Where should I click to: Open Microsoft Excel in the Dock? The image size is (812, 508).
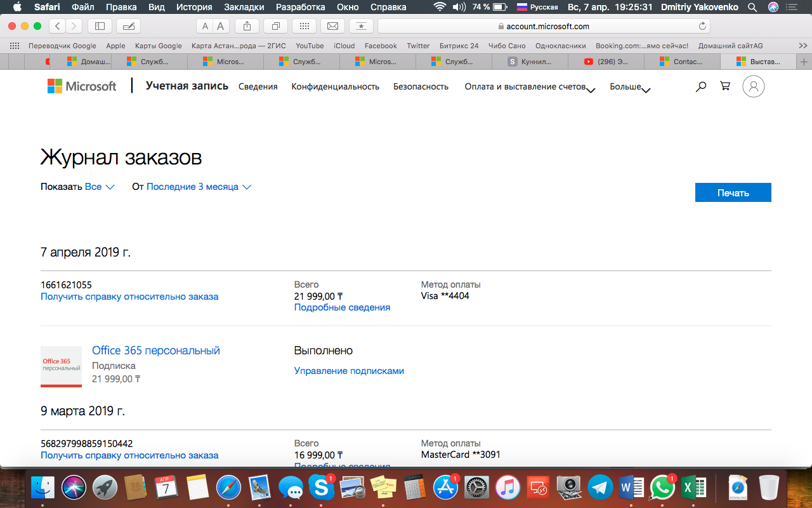[x=693, y=488]
